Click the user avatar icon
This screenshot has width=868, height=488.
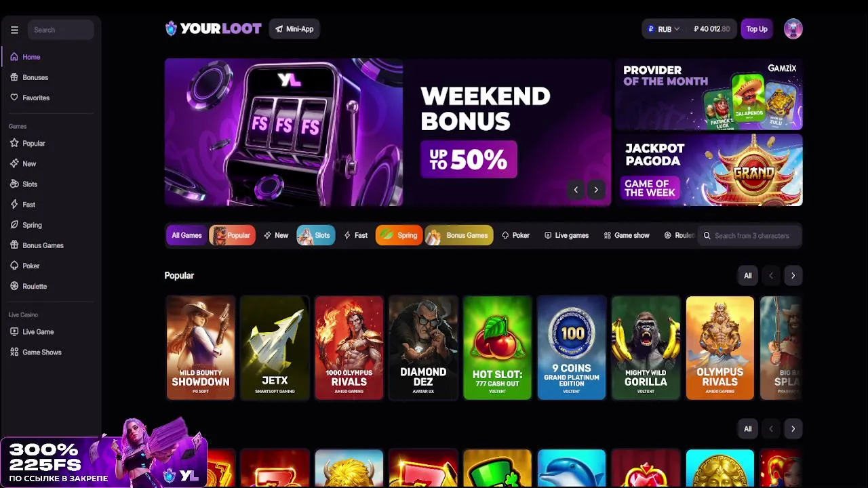pos(793,29)
